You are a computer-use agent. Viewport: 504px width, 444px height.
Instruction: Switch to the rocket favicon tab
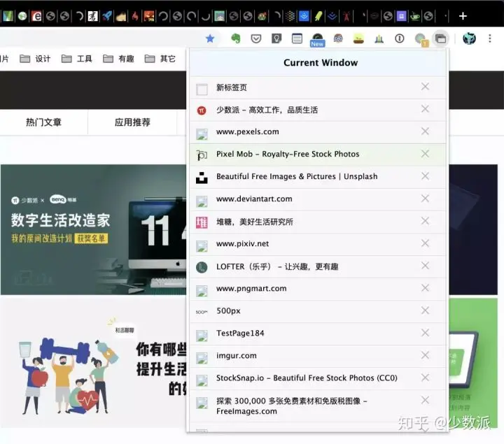pos(107,16)
